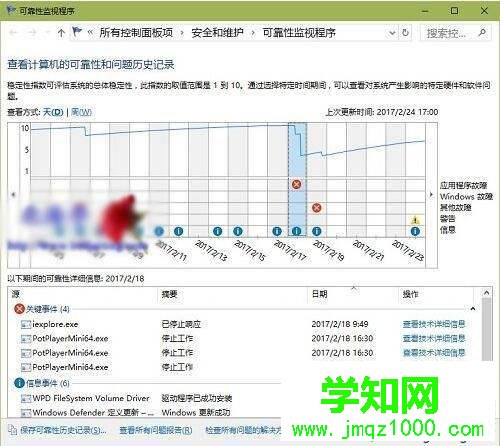Open 查看技术详细信息 for iexplore.exe

(434, 324)
